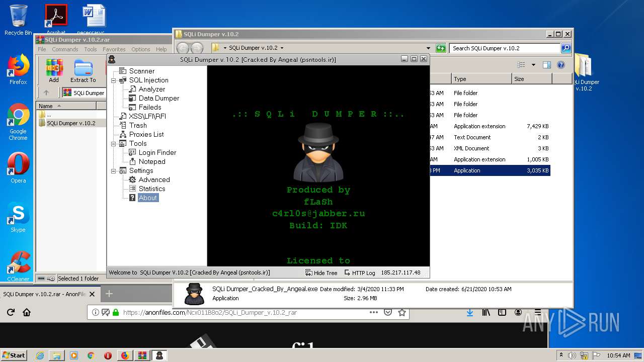Open Firefox library
The image size is (644, 362).
pos(486,312)
